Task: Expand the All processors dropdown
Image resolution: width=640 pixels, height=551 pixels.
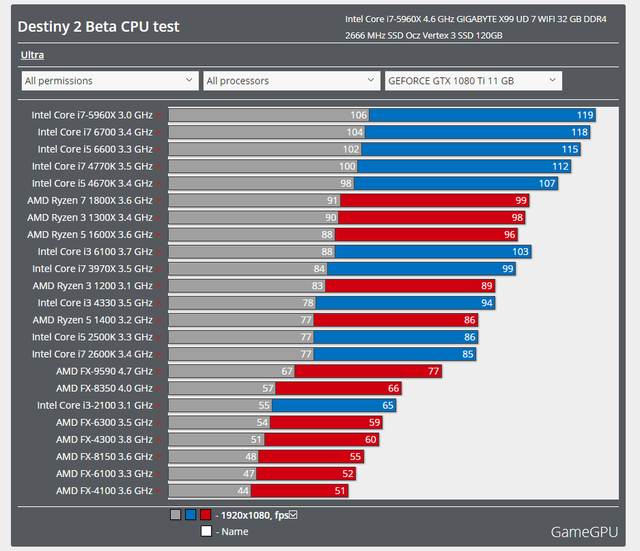Action: [291, 81]
